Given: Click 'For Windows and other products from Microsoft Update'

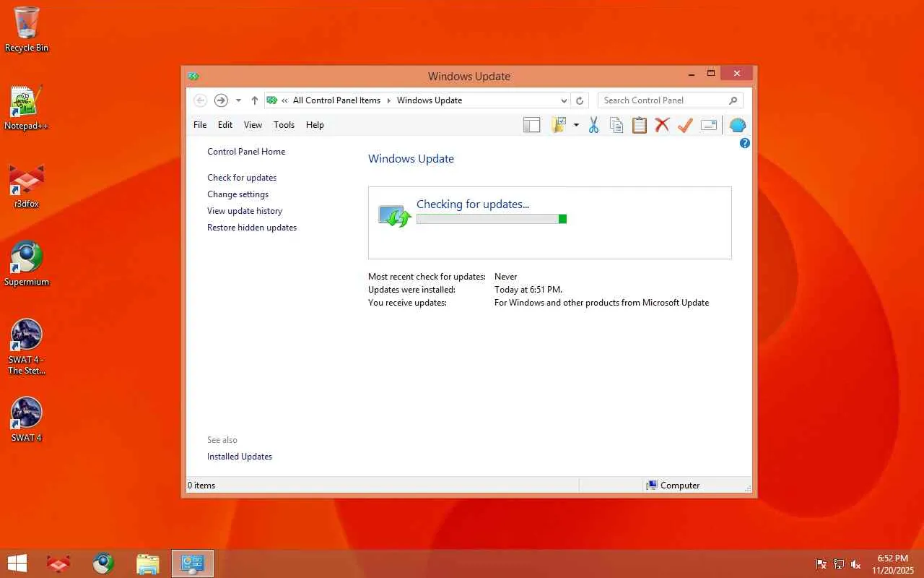Looking at the screenshot, I should [x=602, y=303].
